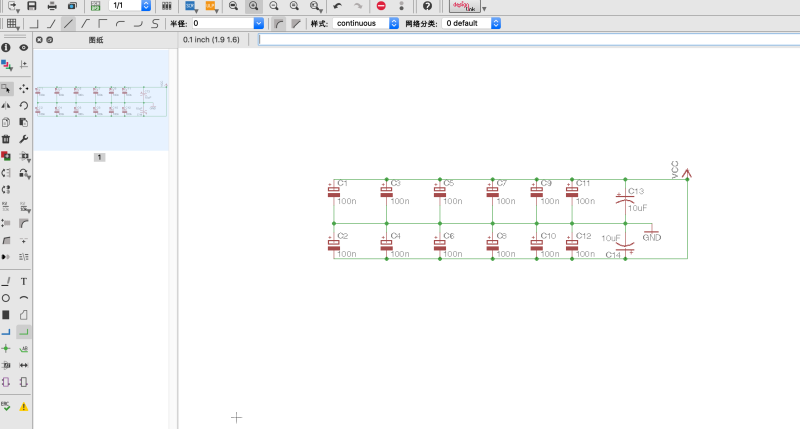Expand the design link dropdown arrow
800x429 pixels.
tap(484, 8)
